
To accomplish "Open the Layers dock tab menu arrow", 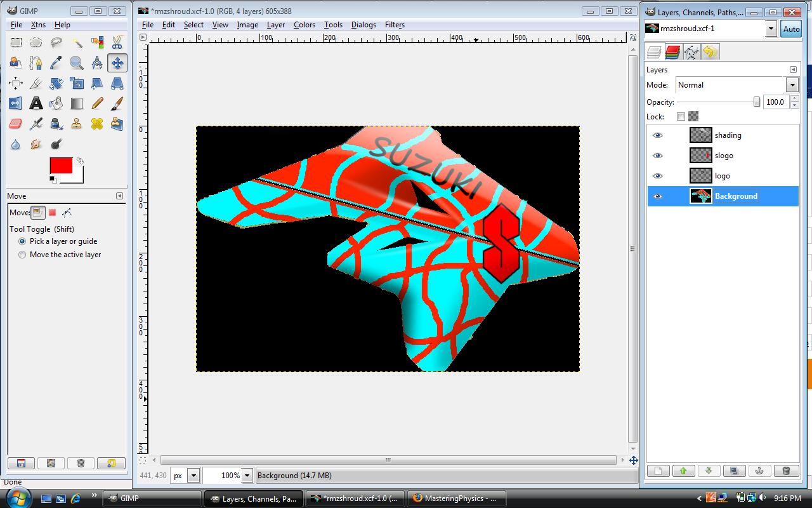I will click(793, 70).
